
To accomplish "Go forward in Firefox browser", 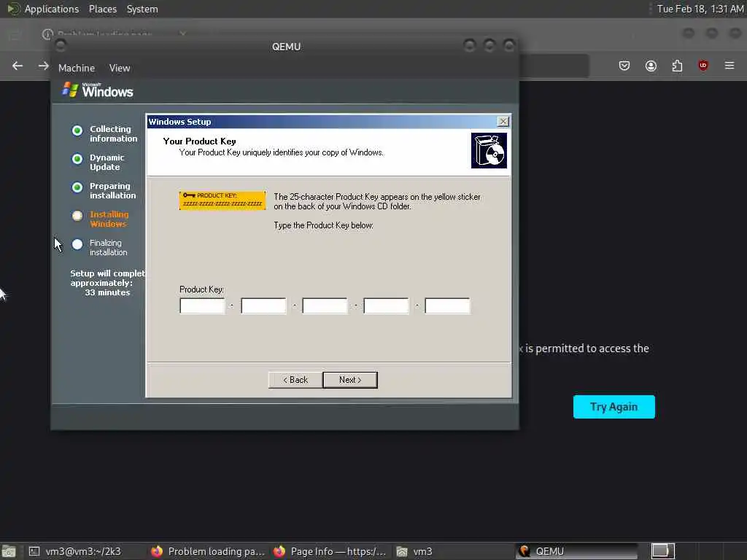I will tap(43, 66).
